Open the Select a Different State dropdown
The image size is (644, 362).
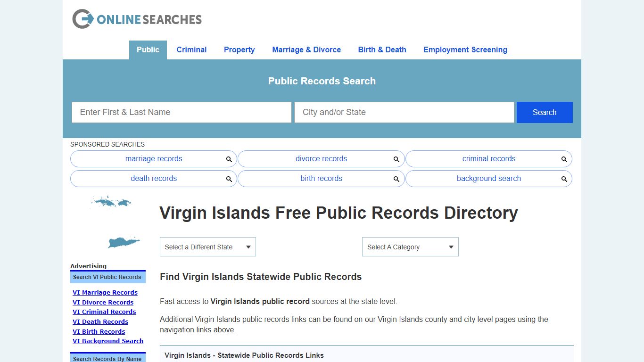(208, 247)
